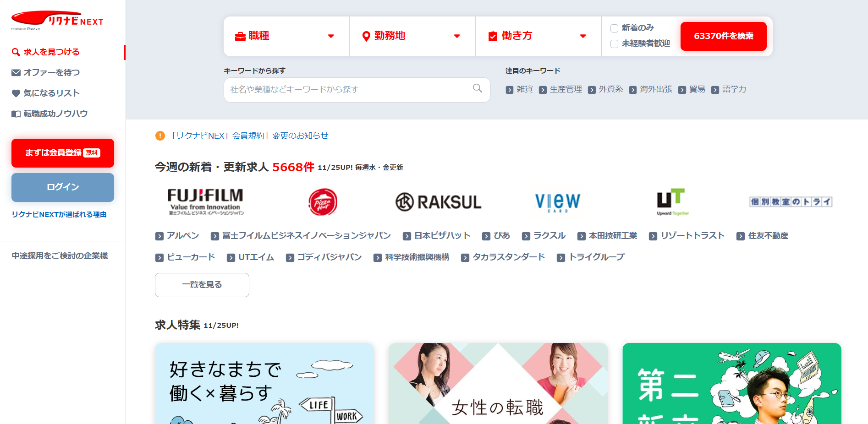Open the green 第二新卒 feature banner
Image resolution: width=868 pixels, height=424 pixels.
[732, 384]
